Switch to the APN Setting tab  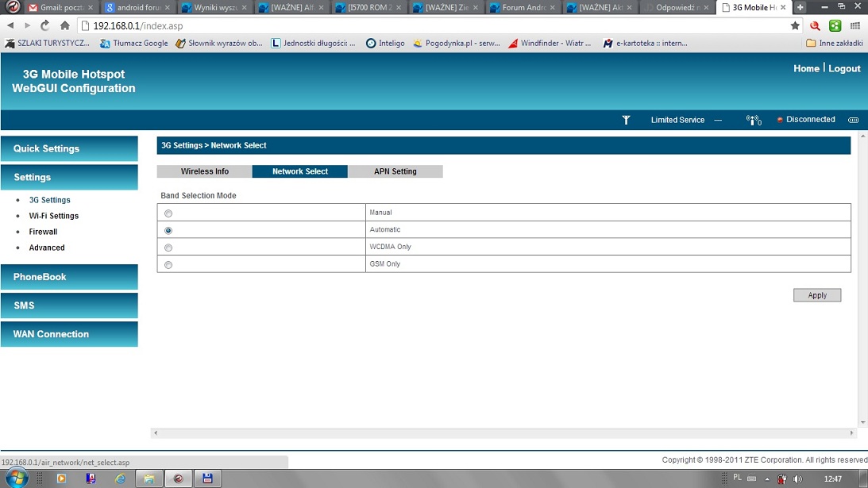[x=395, y=171]
